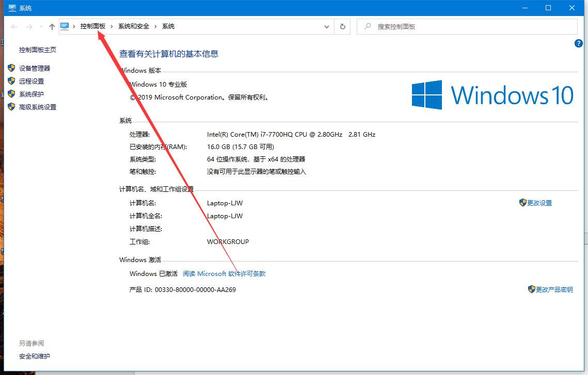The height and width of the screenshot is (375, 588).
Task: Click the shield icon beside 更改产品密钥
Action: (531, 289)
